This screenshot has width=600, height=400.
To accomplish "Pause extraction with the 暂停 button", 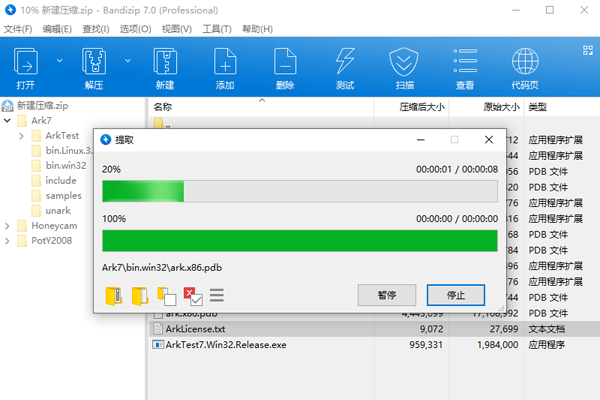I will pos(387,295).
